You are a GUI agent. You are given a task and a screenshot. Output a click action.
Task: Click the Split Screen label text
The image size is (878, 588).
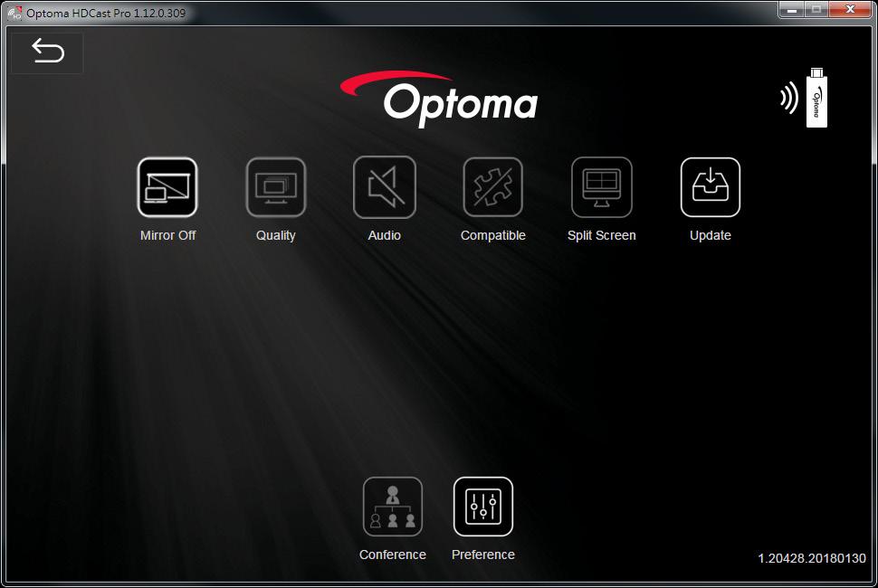tap(601, 235)
